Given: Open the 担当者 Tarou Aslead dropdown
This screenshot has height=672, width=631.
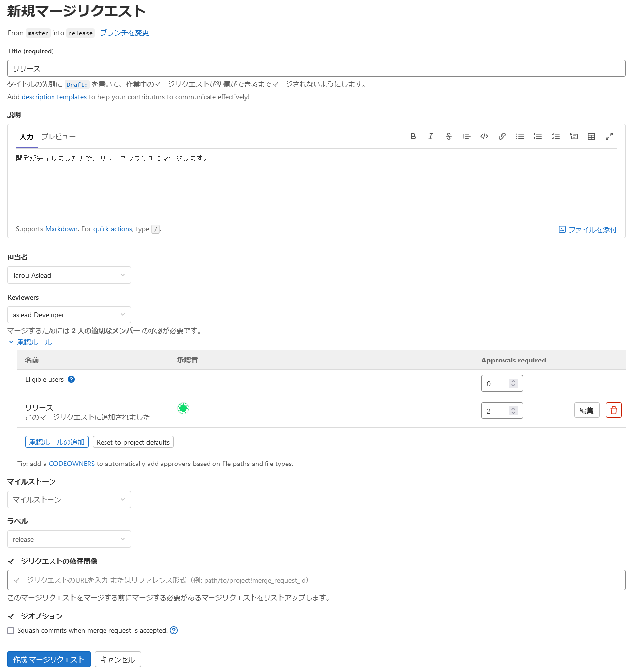Looking at the screenshot, I should [x=69, y=275].
